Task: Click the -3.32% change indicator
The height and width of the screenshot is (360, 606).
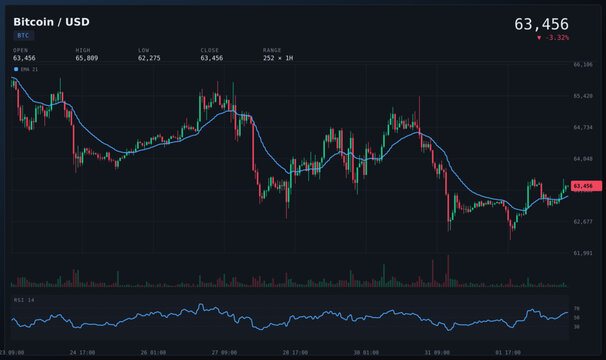Action: coord(553,38)
